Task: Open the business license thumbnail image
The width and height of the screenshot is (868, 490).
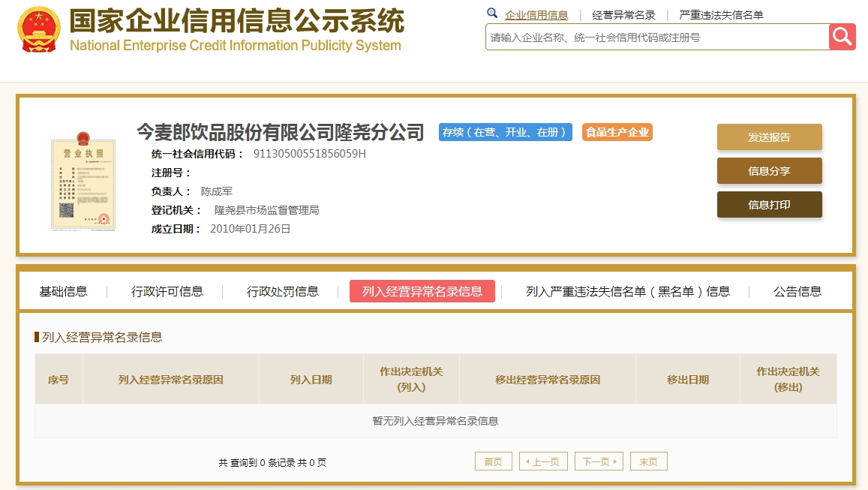Action: click(x=83, y=181)
